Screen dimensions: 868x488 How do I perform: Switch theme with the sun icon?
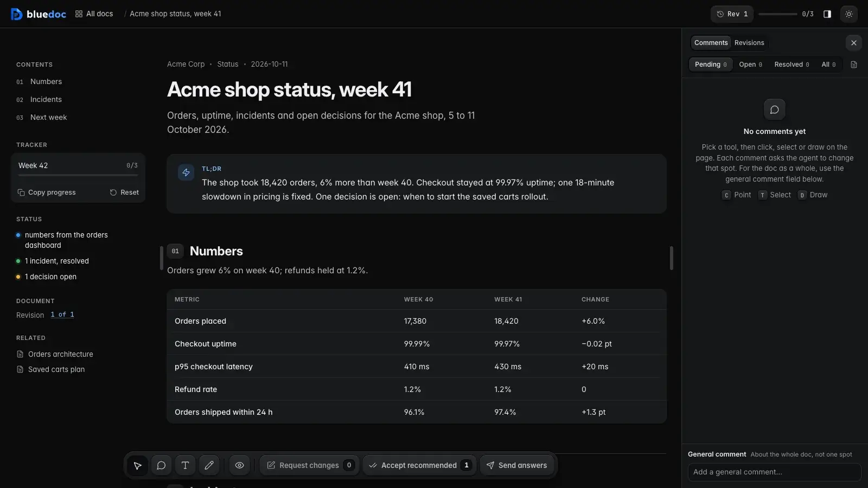click(849, 14)
